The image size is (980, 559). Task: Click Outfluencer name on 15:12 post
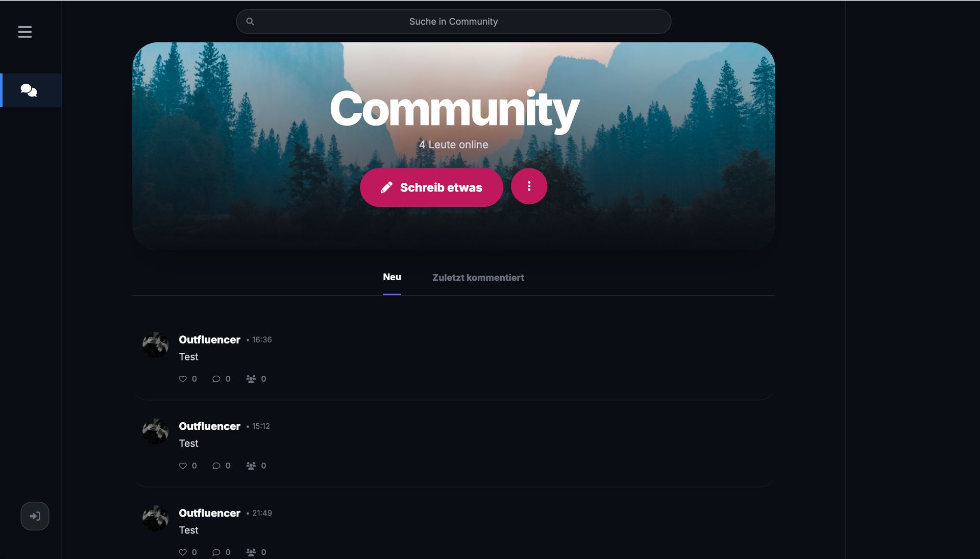pos(209,426)
